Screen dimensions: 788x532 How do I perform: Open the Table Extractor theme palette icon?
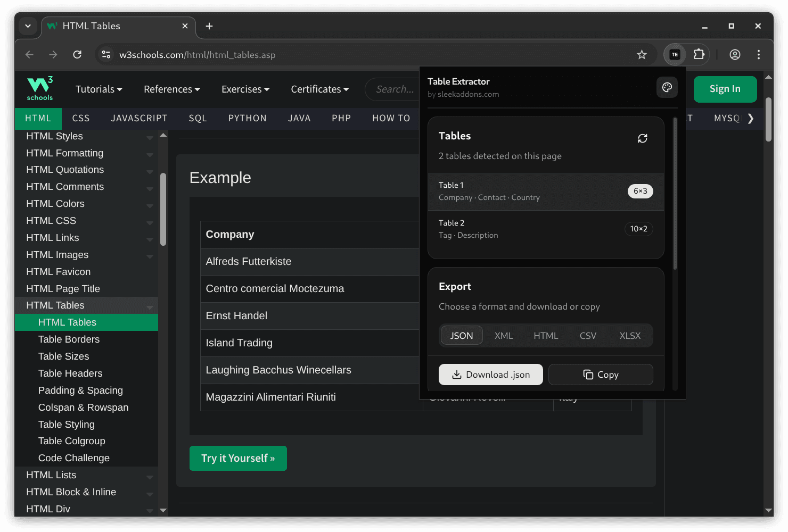667,87
